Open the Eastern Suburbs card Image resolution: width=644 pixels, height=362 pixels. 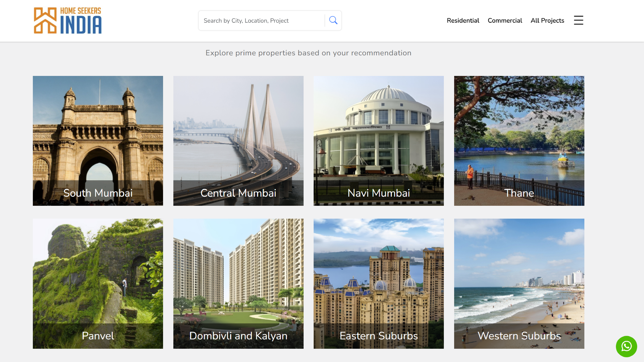pyautogui.click(x=379, y=284)
